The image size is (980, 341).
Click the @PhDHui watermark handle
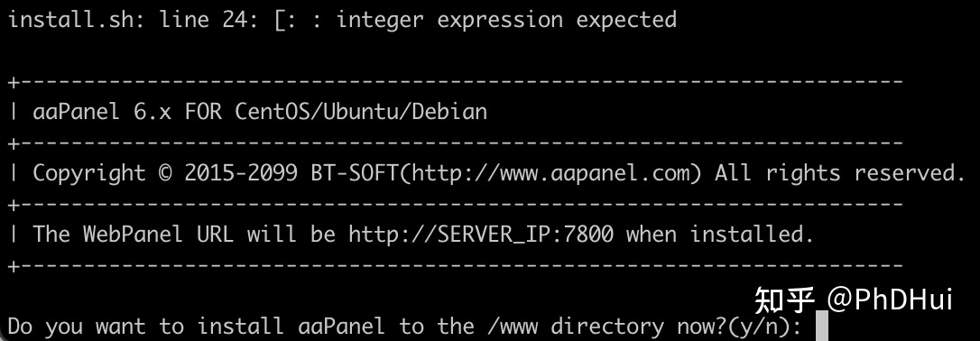point(890,300)
